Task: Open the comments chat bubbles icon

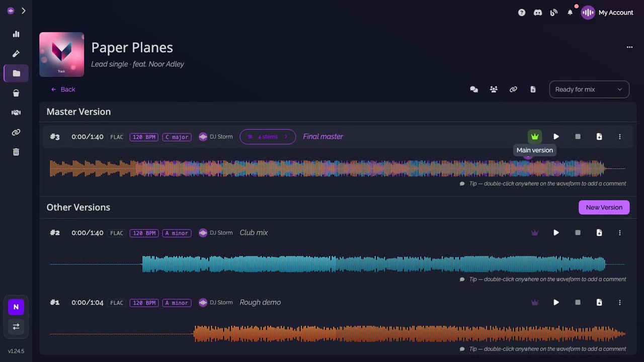Action: click(474, 89)
